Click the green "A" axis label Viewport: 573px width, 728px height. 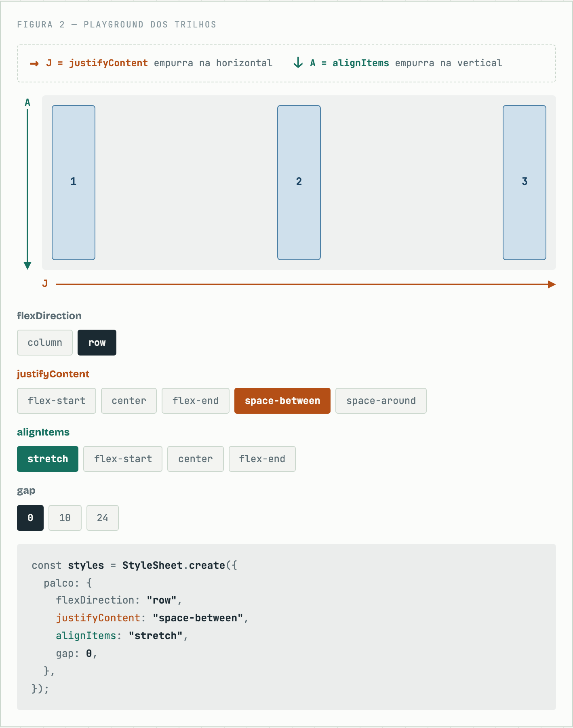[x=27, y=103]
